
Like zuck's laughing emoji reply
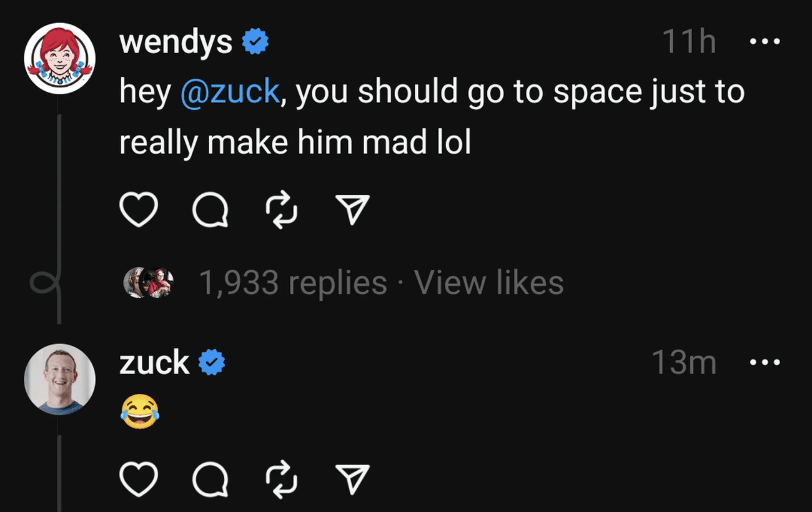tap(138, 480)
